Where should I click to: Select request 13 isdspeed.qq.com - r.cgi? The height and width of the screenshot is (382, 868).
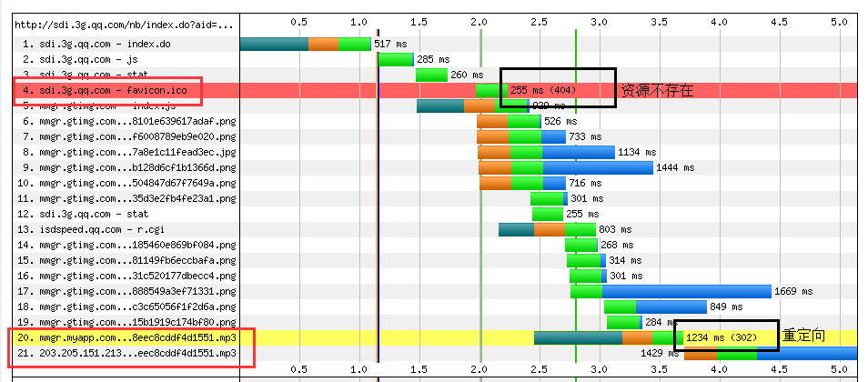click(93, 229)
